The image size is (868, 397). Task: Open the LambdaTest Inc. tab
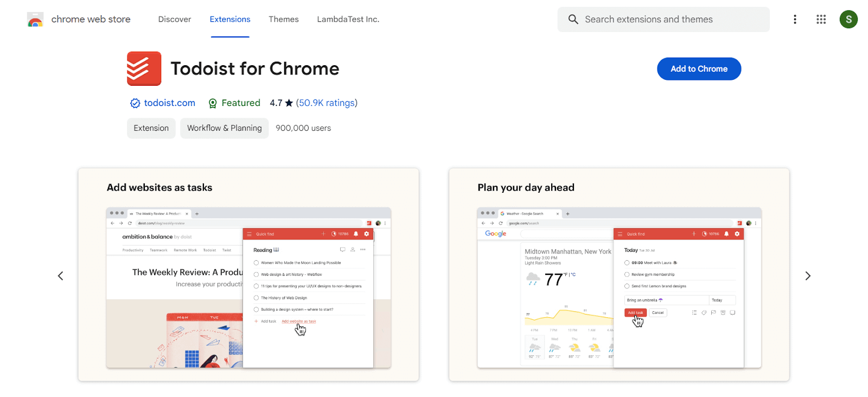pos(348,20)
